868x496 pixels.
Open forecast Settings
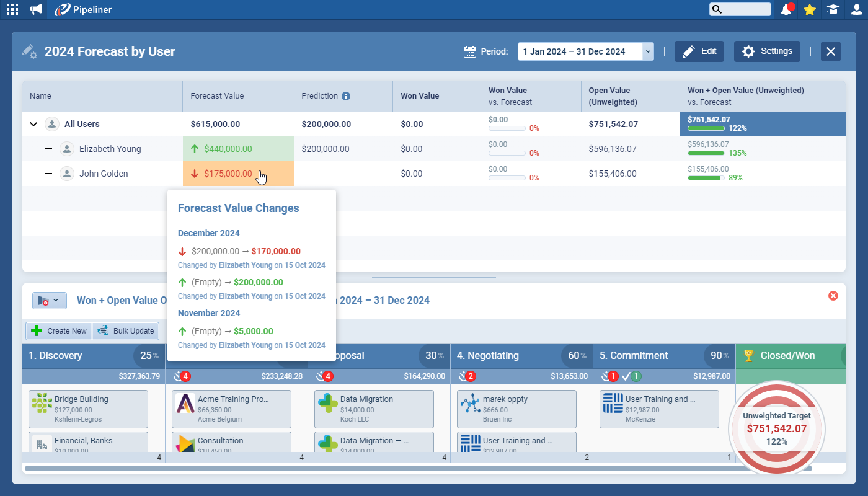click(767, 51)
